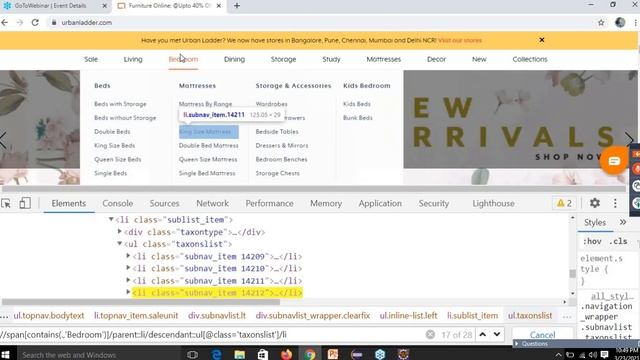Viewport: 640px width, 360px height.
Task: Open Chrome from the taskbar
Action: click(310, 354)
